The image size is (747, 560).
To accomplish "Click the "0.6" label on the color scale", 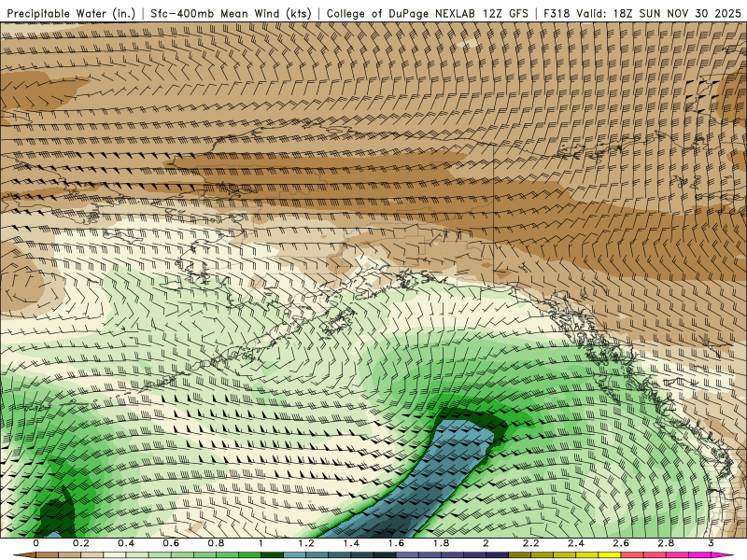I will [x=171, y=543].
